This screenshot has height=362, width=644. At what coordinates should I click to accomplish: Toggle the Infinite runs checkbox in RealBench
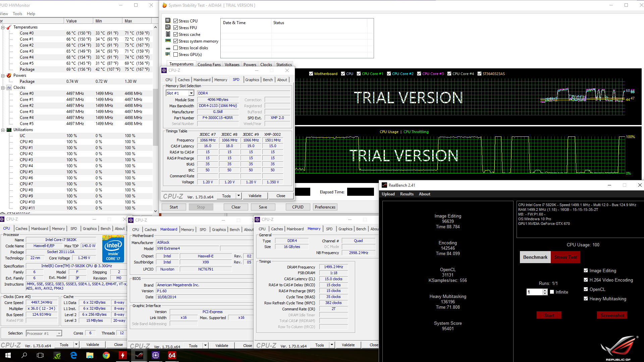click(x=552, y=292)
